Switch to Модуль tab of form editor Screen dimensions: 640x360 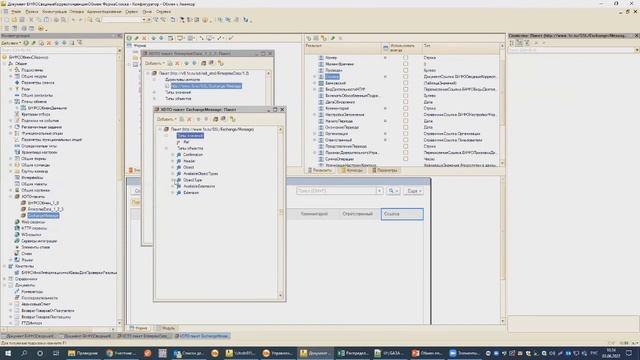(166, 328)
